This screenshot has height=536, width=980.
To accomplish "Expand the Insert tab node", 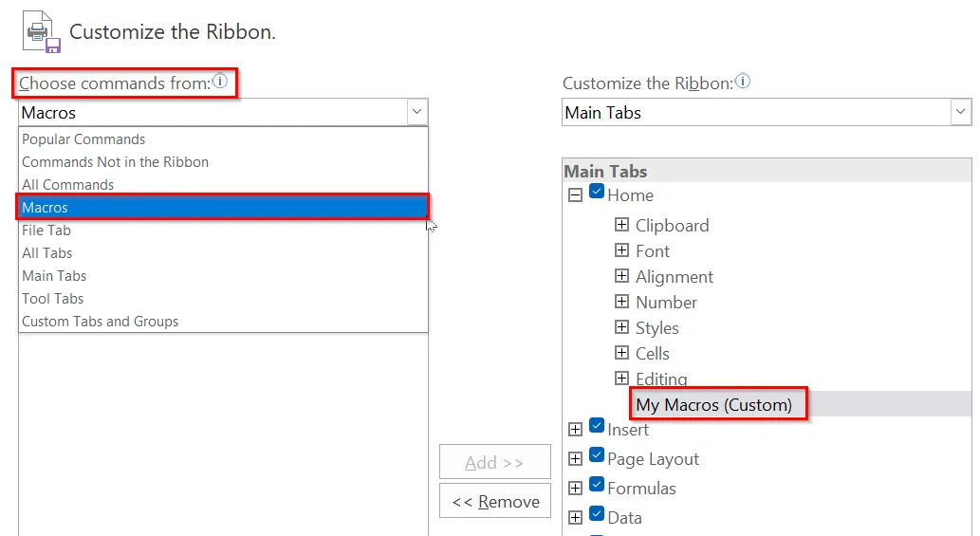I will click(575, 429).
